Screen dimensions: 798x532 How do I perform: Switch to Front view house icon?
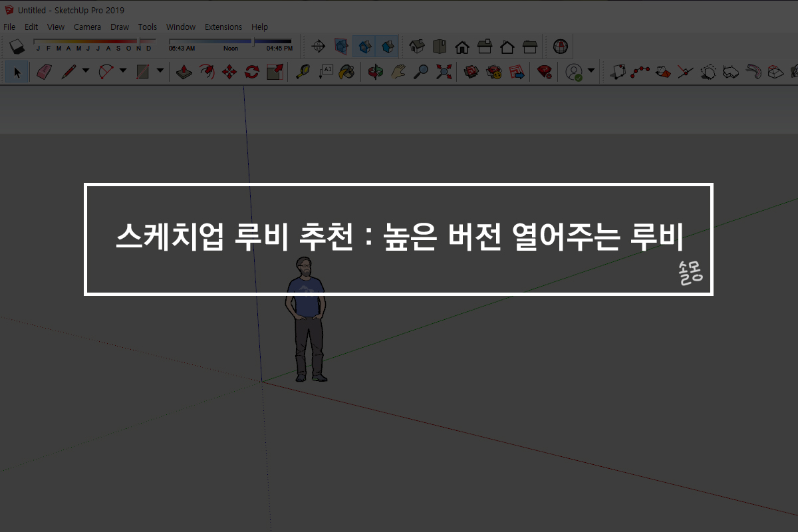tap(462, 47)
